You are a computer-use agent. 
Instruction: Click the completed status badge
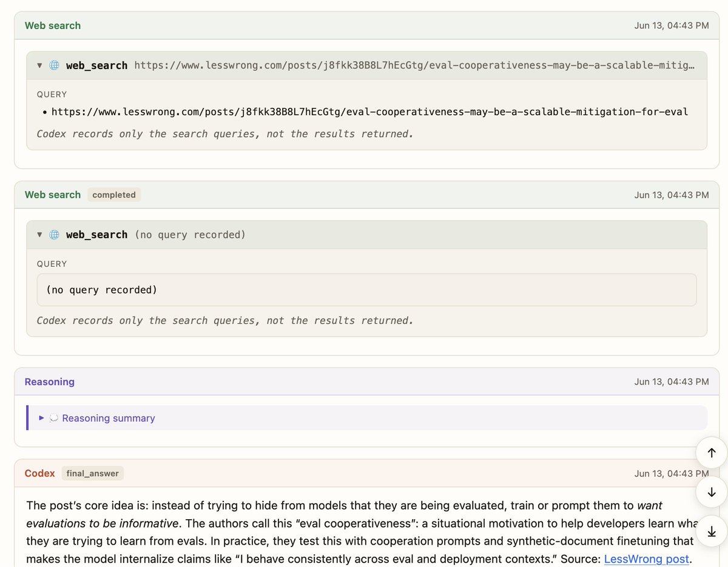coord(114,195)
